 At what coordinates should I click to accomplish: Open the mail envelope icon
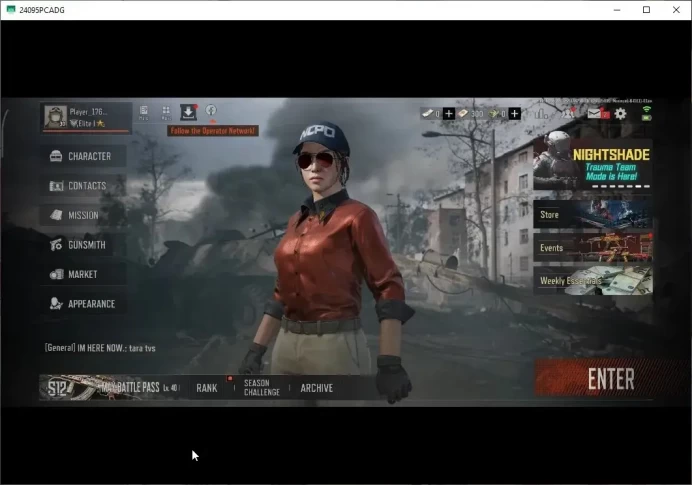point(594,113)
